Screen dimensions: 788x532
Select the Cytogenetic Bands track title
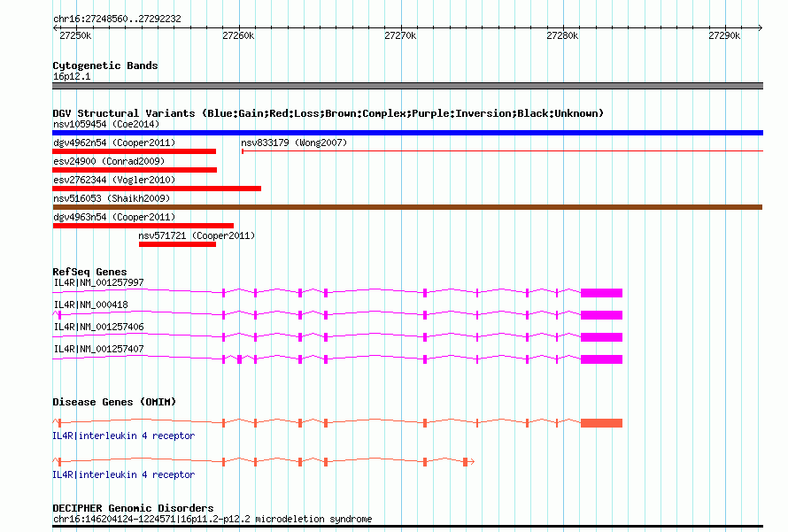click(105, 66)
